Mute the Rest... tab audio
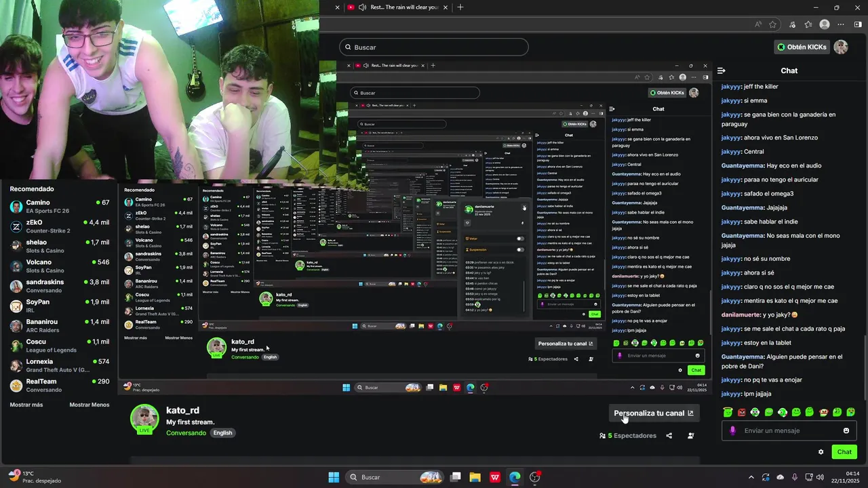This screenshot has width=868, height=488. [x=363, y=7]
